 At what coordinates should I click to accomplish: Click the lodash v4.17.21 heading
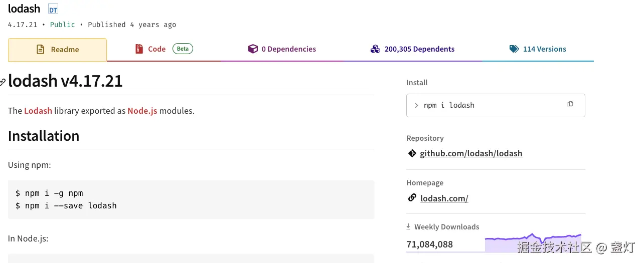click(x=65, y=81)
